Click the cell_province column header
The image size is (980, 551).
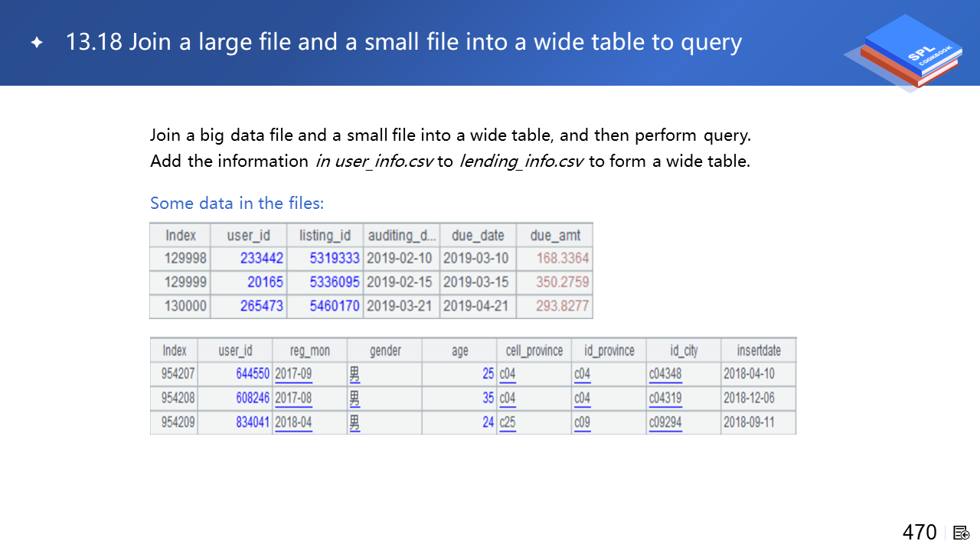coord(534,350)
